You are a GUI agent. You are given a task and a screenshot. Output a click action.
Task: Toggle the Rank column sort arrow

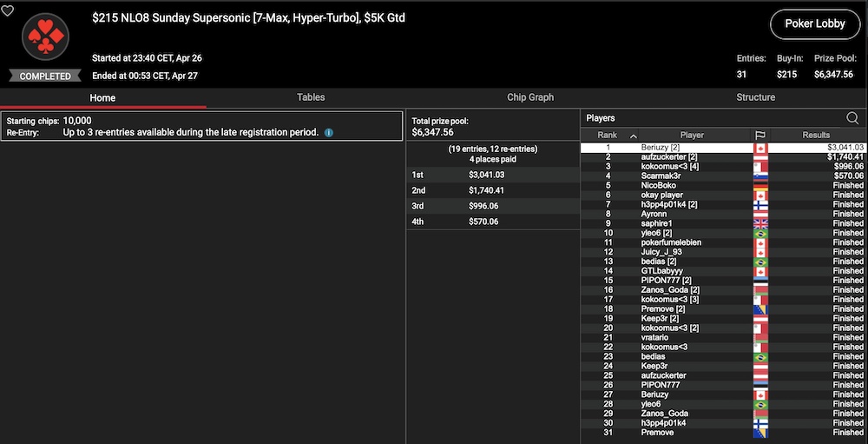click(633, 136)
